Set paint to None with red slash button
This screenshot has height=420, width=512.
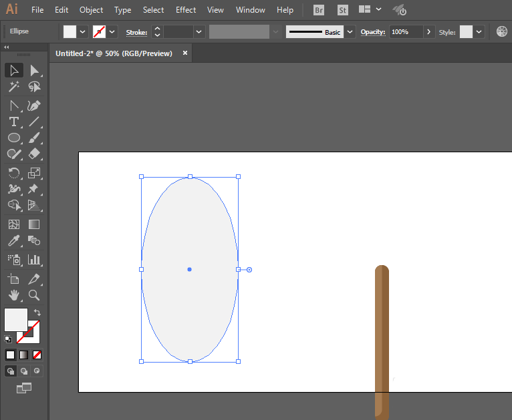tap(37, 355)
